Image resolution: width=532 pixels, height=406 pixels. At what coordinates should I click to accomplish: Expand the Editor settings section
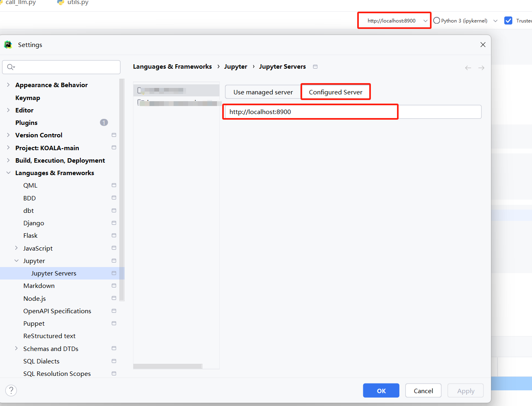[8, 110]
